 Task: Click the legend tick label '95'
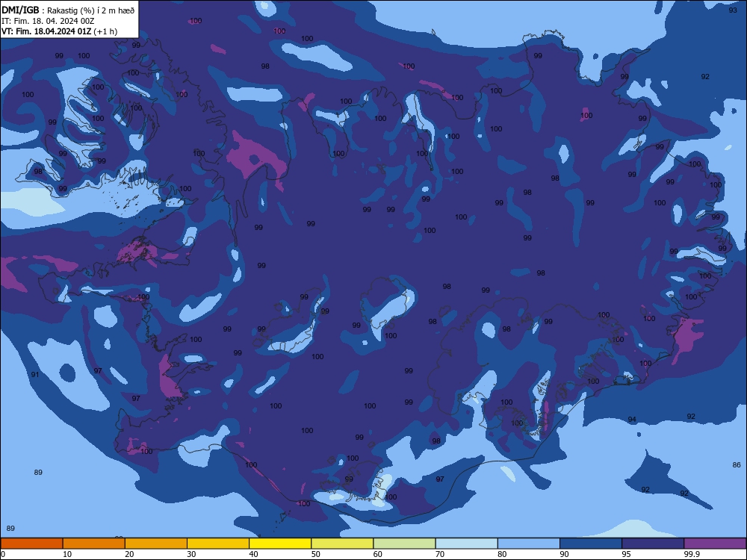click(626, 554)
